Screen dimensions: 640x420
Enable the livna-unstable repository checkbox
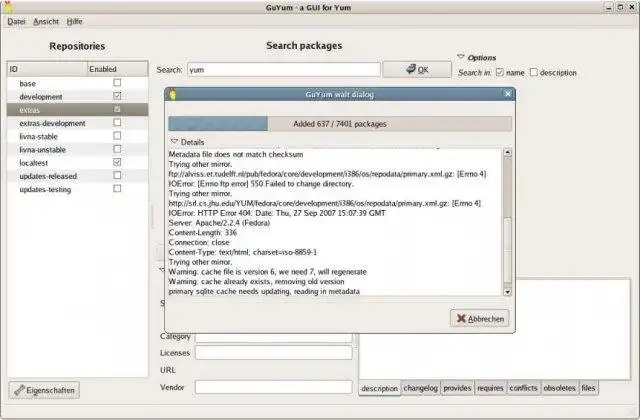[117, 149]
